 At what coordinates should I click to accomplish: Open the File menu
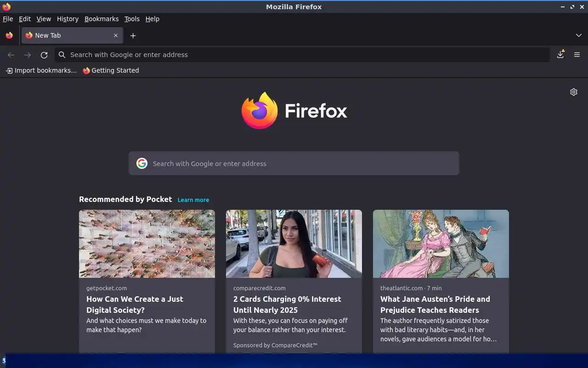pyautogui.click(x=8, y=19)
